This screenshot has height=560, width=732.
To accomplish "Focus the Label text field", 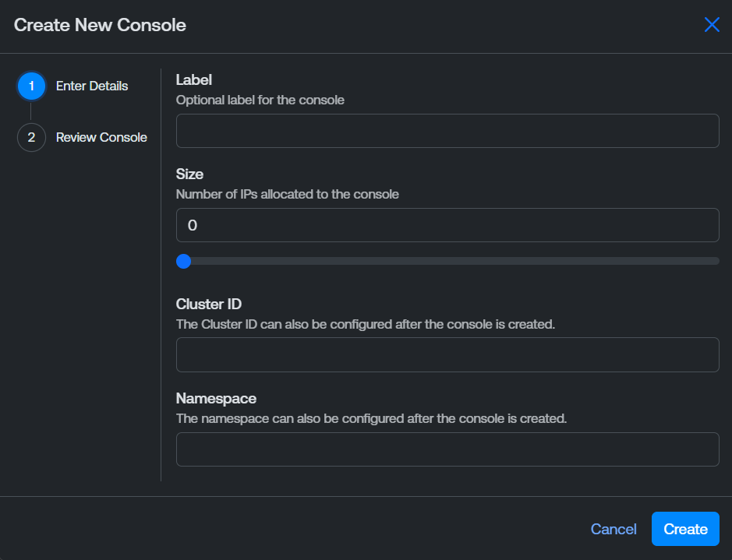I will [x=447, y=131].
